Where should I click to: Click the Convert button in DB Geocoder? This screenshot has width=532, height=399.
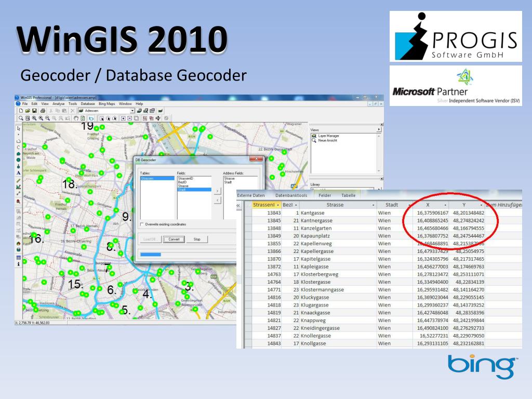[174, 239]
